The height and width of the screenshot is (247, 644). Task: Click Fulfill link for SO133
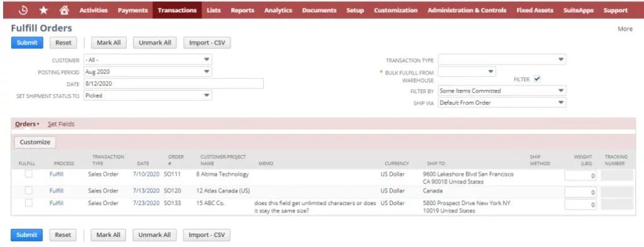click(57, 202)
